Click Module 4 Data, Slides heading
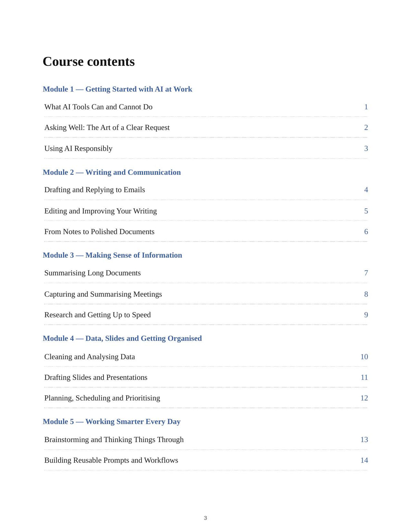The image size is (411, 532). [x=122, y=338]
